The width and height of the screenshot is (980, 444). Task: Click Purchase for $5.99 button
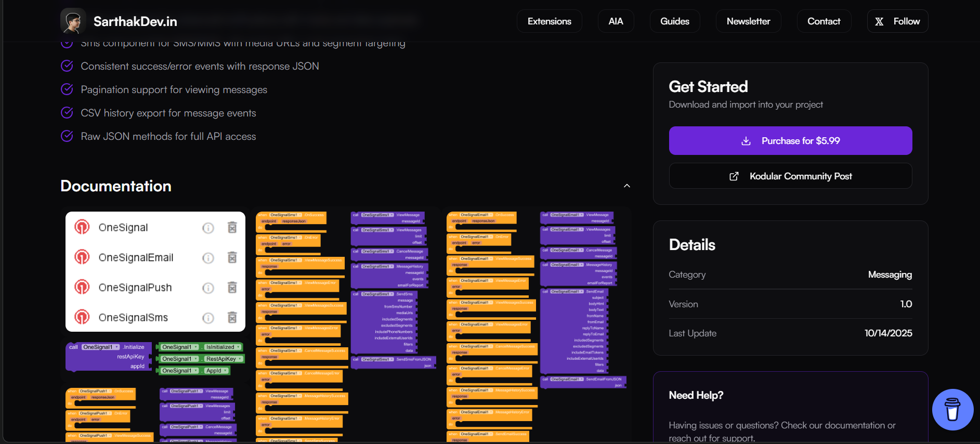790,141
